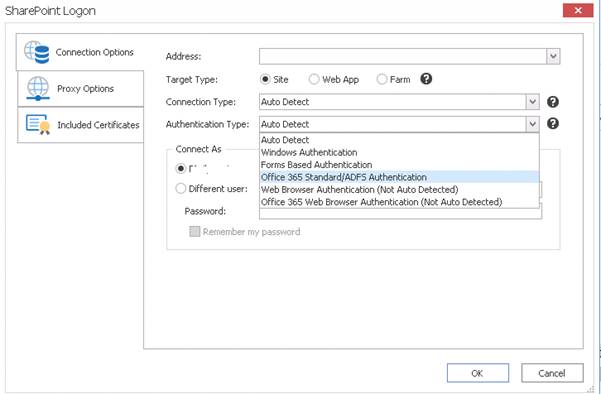Click the Connection Options database globe icon
Image resolution: width=601 pixels, height=394 pixels.
click(x=37, y=52)
